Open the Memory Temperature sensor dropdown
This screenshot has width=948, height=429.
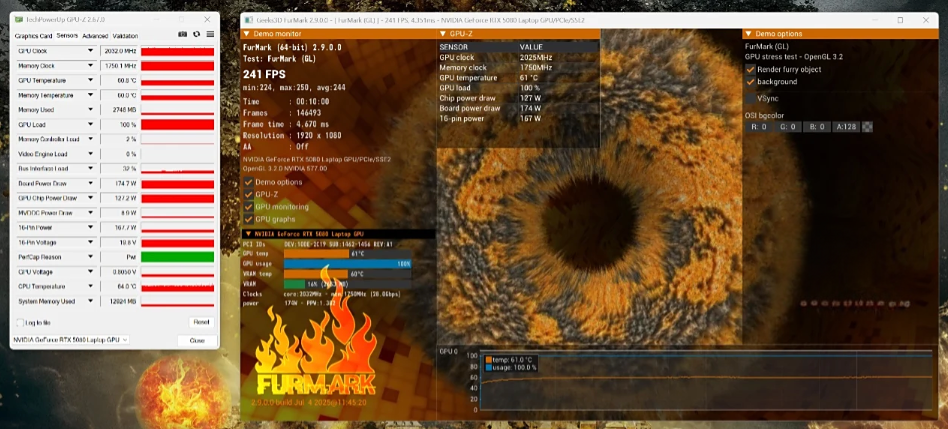91,95
